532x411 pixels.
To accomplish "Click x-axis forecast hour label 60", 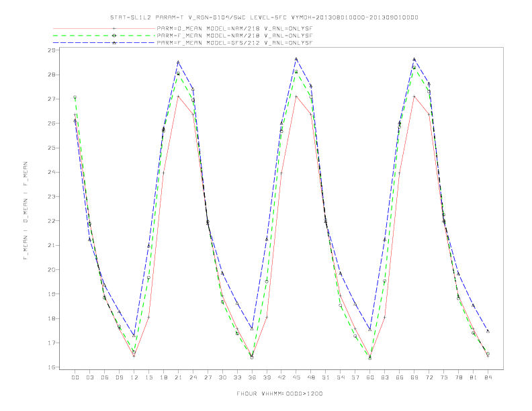I will coord(370,377).
